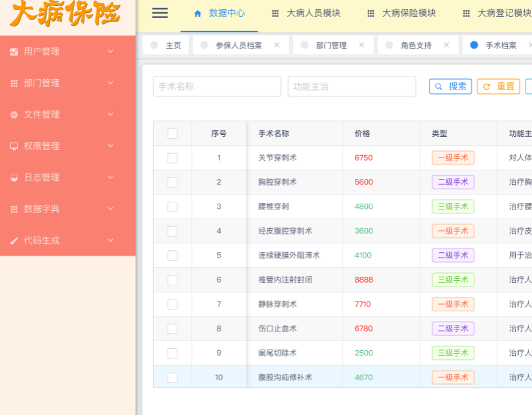Image resolution: width=532 pixels, height=415 pixels.
Task: Click the 二级手术 tag for 胸腔穿刺术
Action: (x=453, y=182)
